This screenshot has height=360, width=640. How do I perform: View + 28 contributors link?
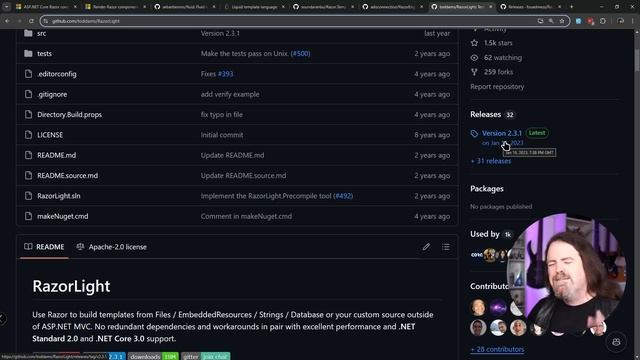pyautogui.click(x=497, y=349)
